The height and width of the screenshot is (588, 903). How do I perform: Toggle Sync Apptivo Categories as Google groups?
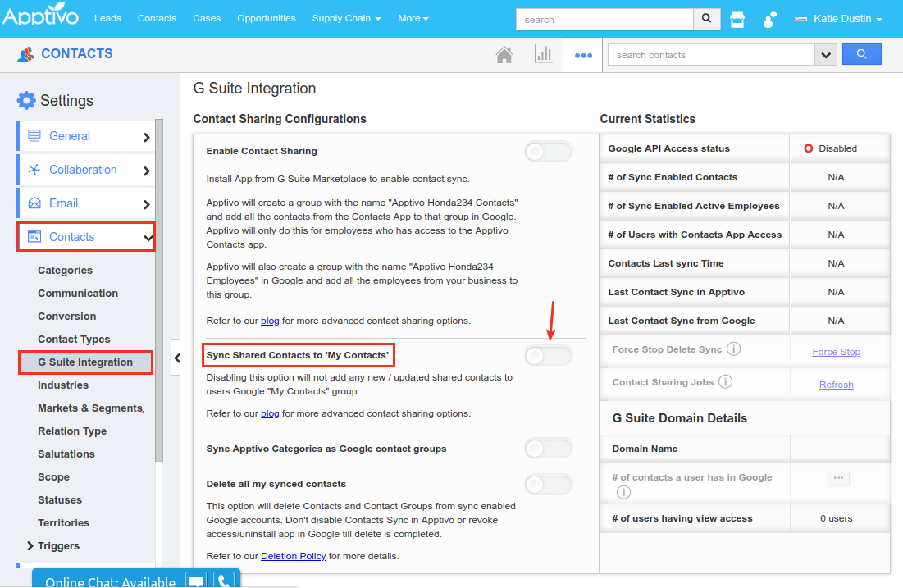[x=548, y=449]
